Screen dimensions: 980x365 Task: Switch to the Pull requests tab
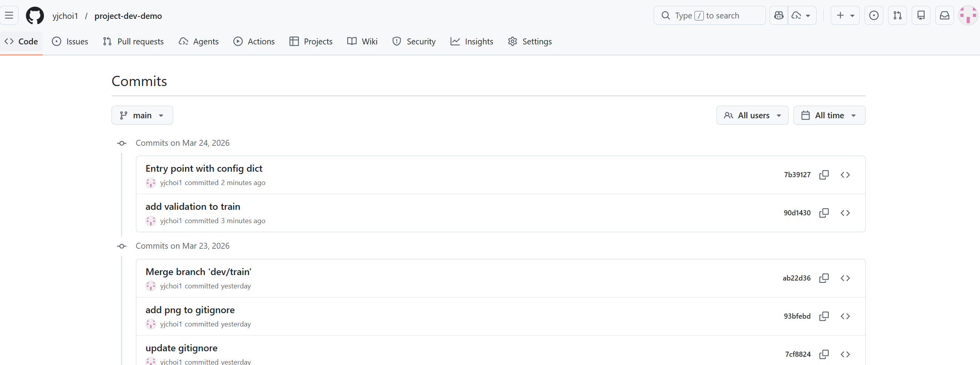click(133, 41)
